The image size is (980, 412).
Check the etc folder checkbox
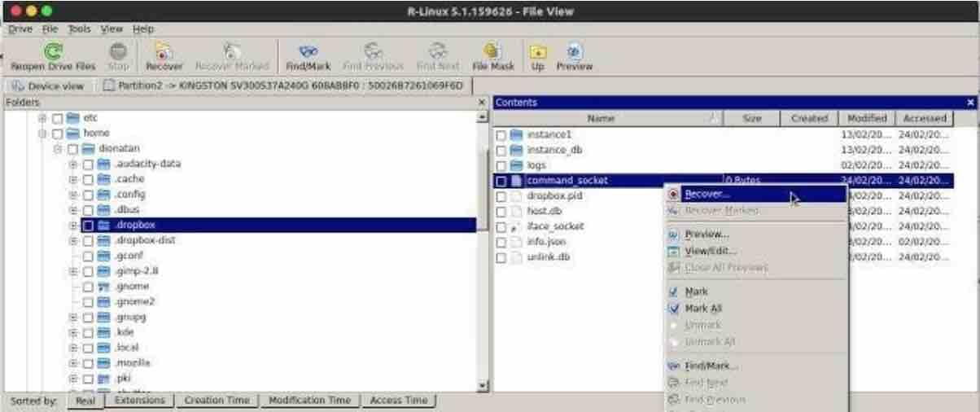[57, 118]
